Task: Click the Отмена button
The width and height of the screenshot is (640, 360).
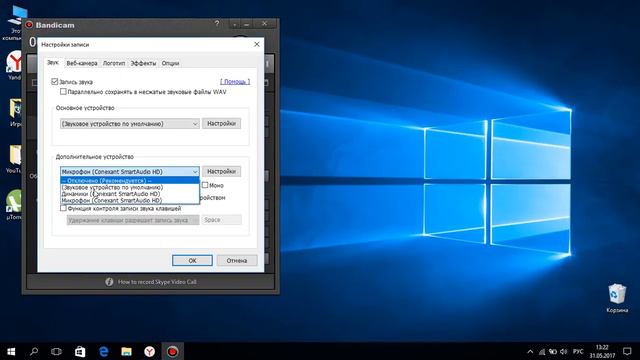Action: pos(237,260)
